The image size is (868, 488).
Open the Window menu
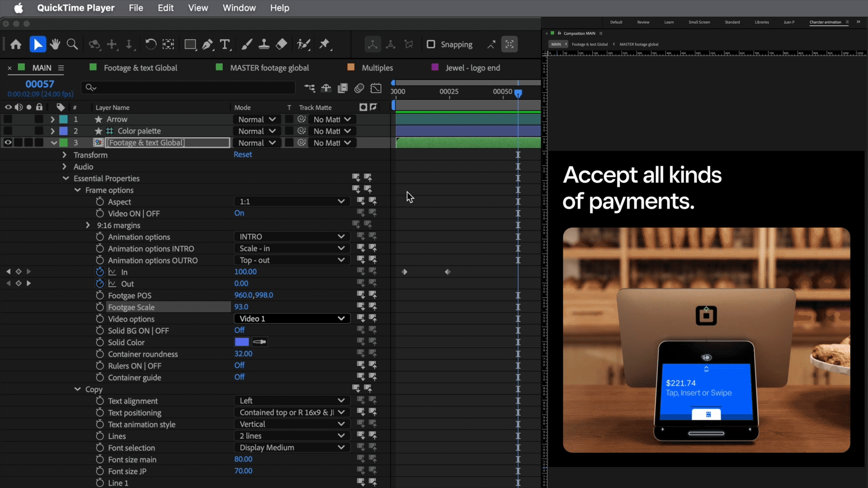click(239, 8)
